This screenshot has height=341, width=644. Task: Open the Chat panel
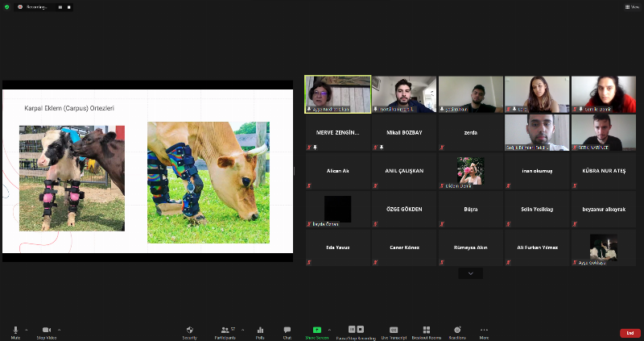(287, 331)
